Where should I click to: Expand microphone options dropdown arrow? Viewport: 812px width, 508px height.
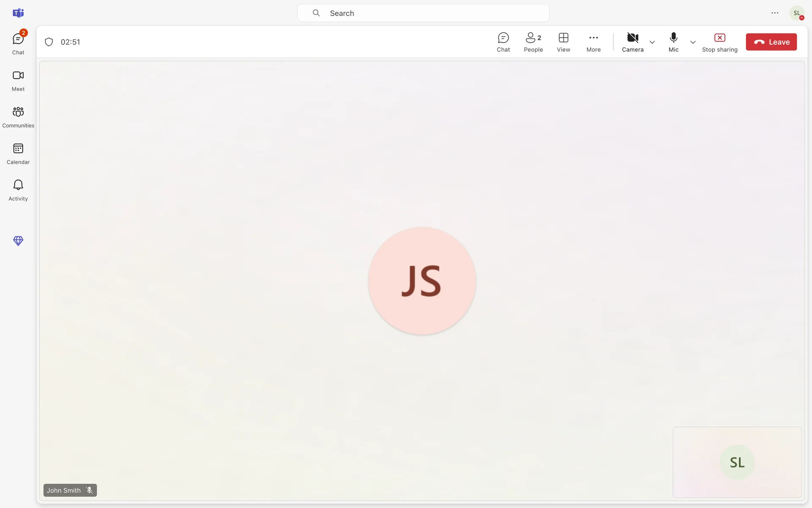coord(693,42)
